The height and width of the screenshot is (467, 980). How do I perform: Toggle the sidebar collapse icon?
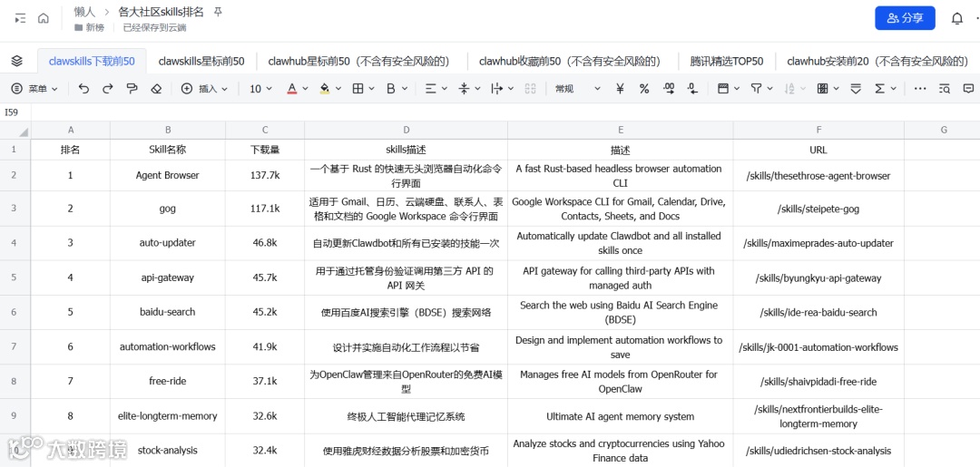click(20, 18)
